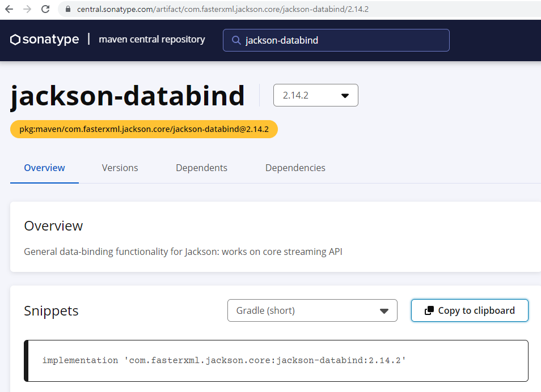The height and width of the screenshot is (392, 541).
Task: Click the implementation snippet code box
Action: tap(276, 361)
